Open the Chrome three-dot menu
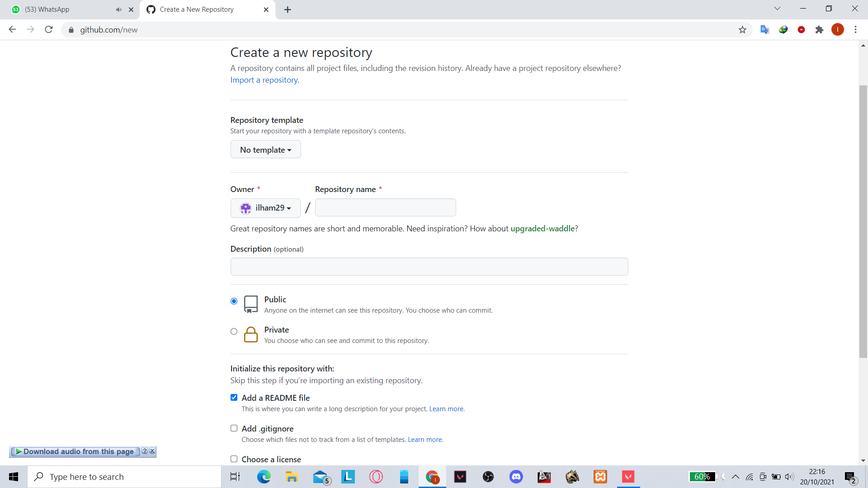Screen dimensions: 868x488 pos(855,29)
